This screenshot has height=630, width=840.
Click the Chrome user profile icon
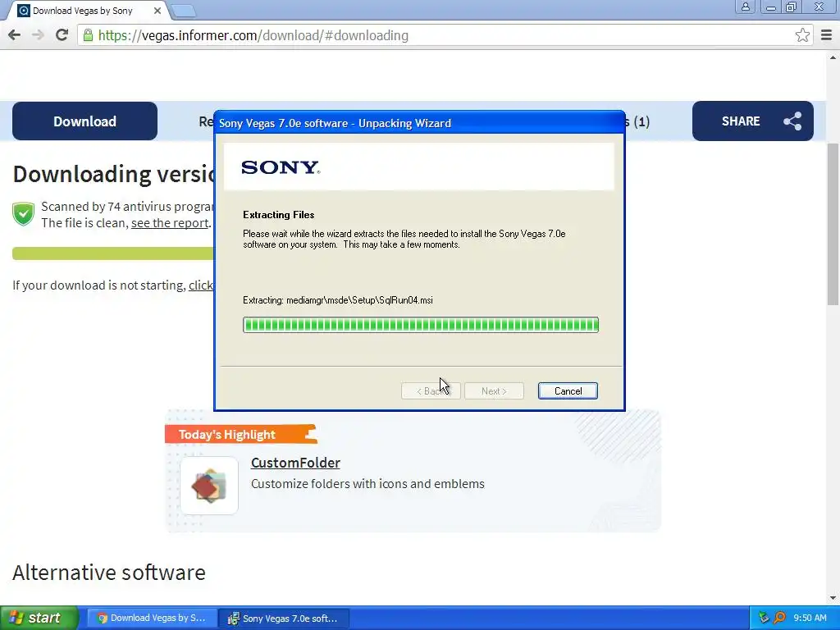click(745, 7)
